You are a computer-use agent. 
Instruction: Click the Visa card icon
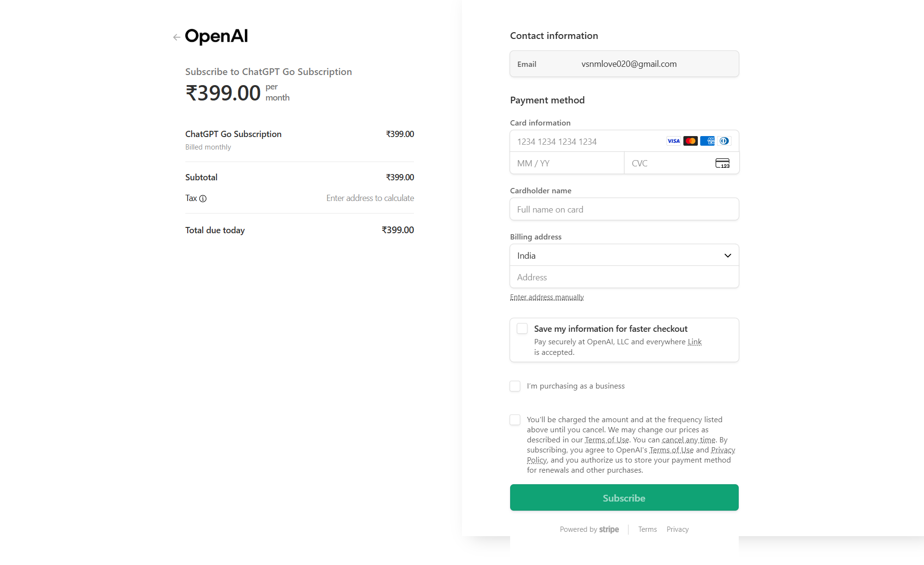674,141
